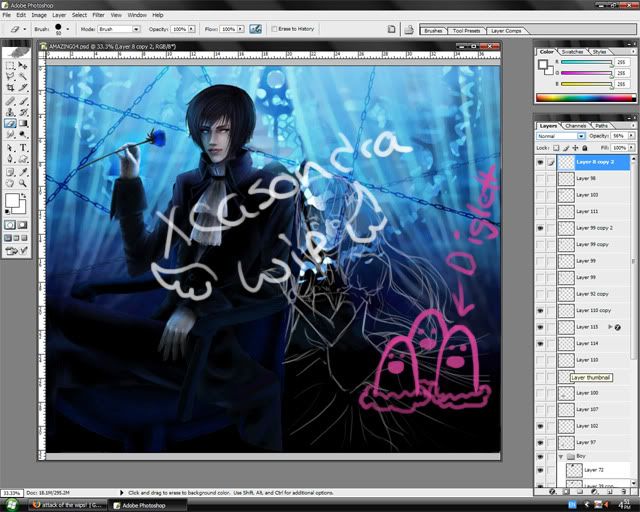
Task: Select the Blur tool
Action: [x=10, y=134]
